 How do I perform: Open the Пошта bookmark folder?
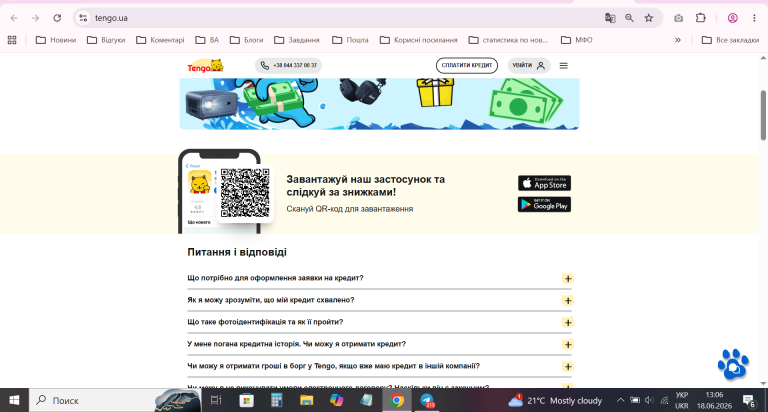[350, 40]
